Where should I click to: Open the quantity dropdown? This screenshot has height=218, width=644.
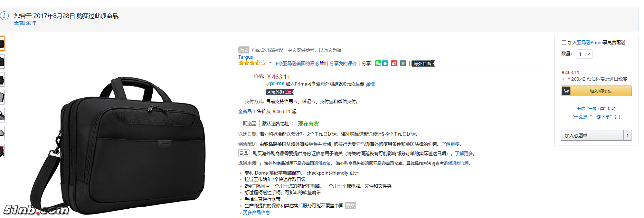click(x=585, y=54)
